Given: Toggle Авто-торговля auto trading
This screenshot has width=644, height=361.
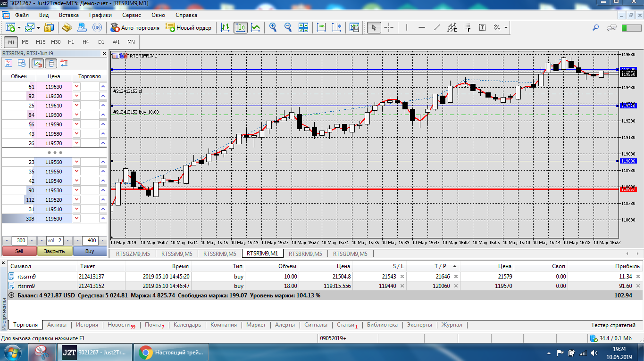Looking at the screenshot, I should (135, 27).
